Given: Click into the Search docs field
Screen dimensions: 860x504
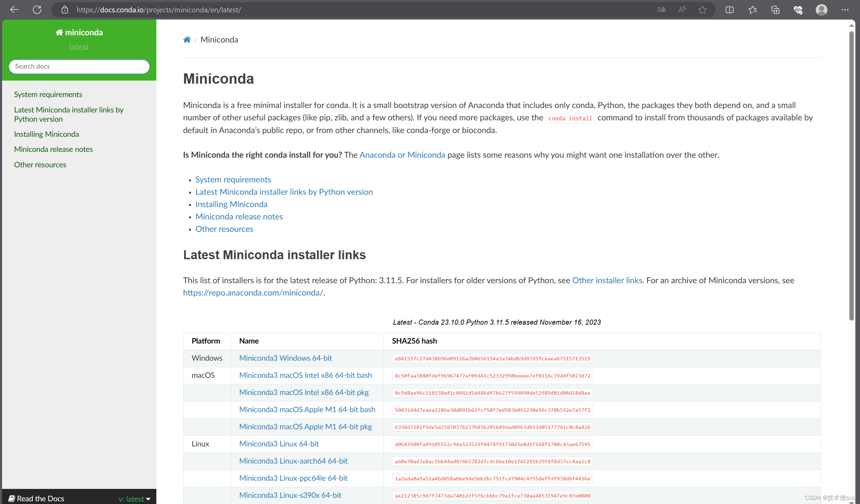Looking at the screenshot, I should click(79, 67).
